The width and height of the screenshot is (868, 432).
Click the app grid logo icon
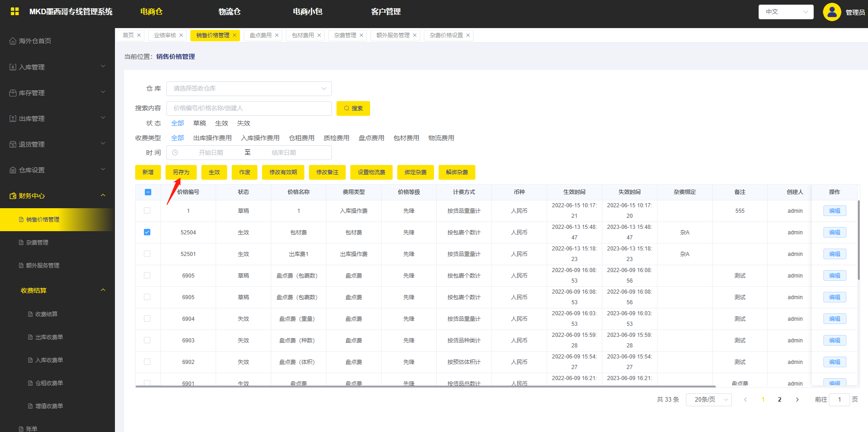15,11
